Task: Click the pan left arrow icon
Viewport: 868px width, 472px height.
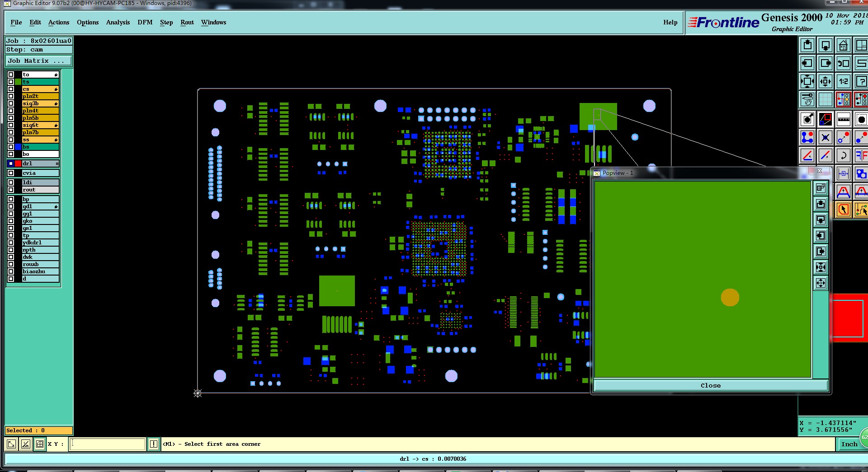Action: click(807, 63)
